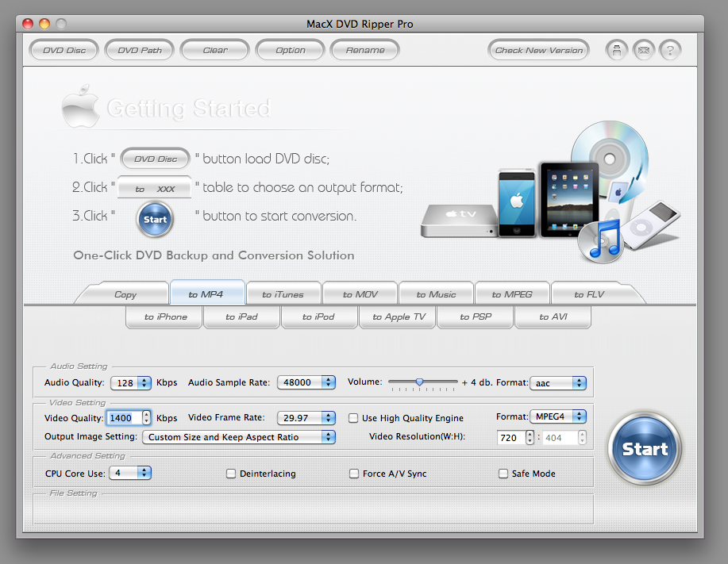Enable Force A/V Sync option
The image size is (728, 564).
[354, 474]
